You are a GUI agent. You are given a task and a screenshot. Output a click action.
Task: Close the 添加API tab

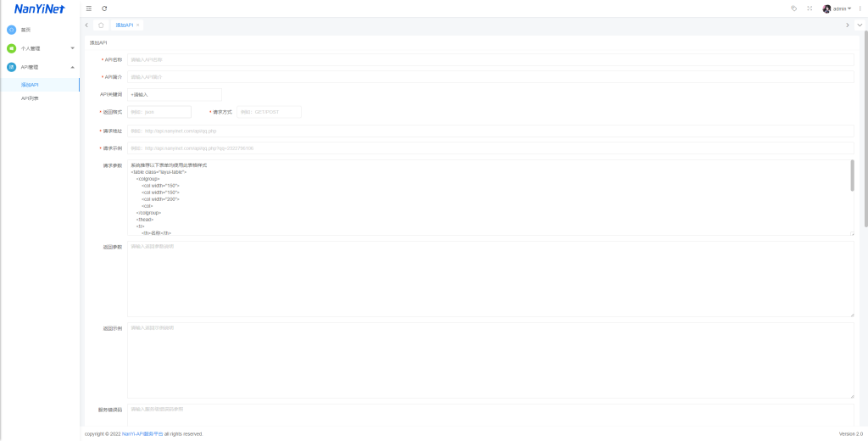tap(138, 25)
